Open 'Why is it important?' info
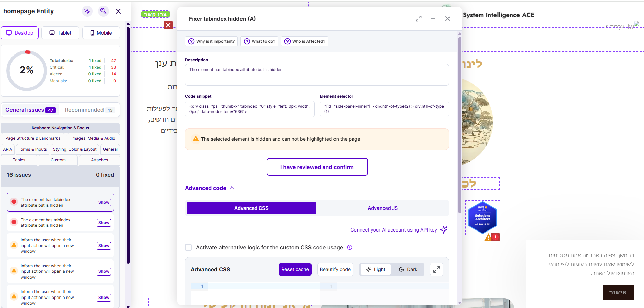Screen dimensions: 644x308 point(211,41)
